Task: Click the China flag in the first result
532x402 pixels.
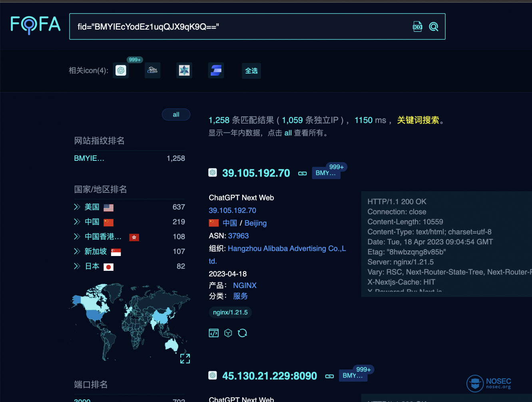Action: (x=214, y=223)
